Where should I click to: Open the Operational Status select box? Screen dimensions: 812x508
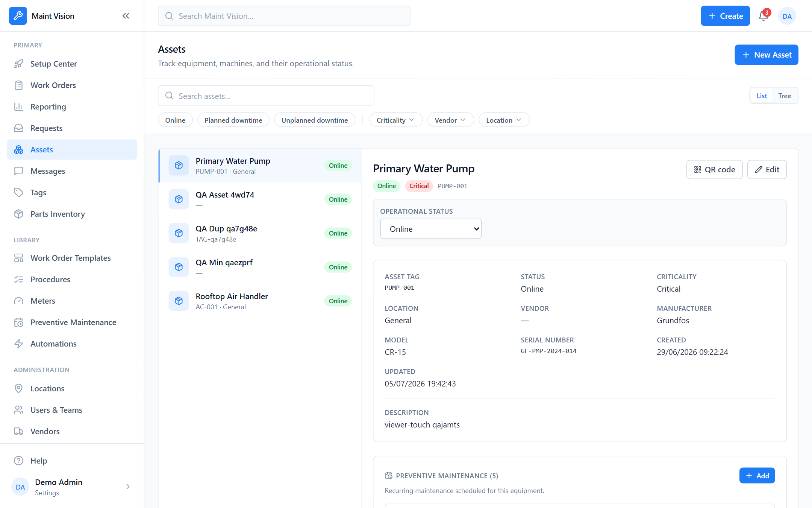pos(431,229)
